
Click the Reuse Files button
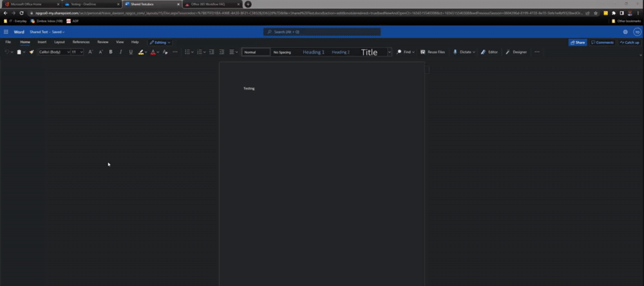click(x=433, y=52)
